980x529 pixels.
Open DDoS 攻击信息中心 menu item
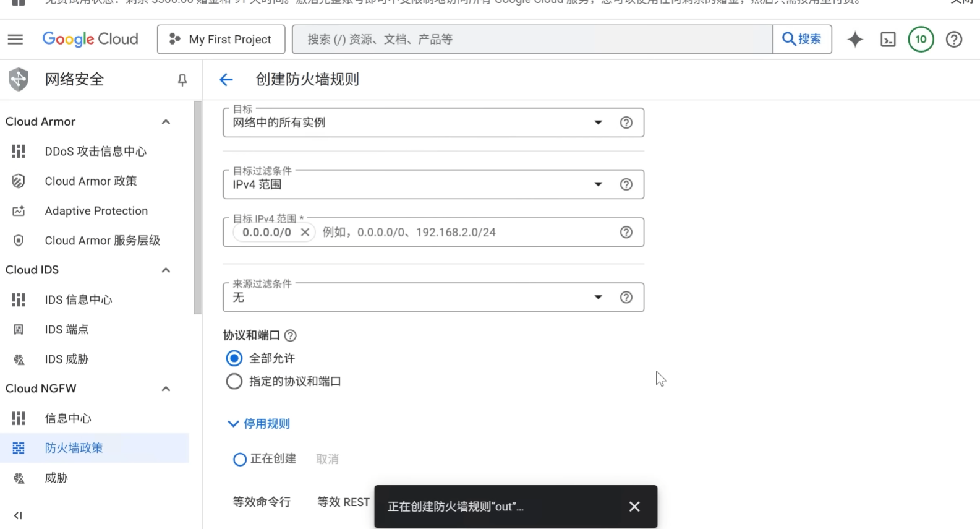(x=95, y=152)
